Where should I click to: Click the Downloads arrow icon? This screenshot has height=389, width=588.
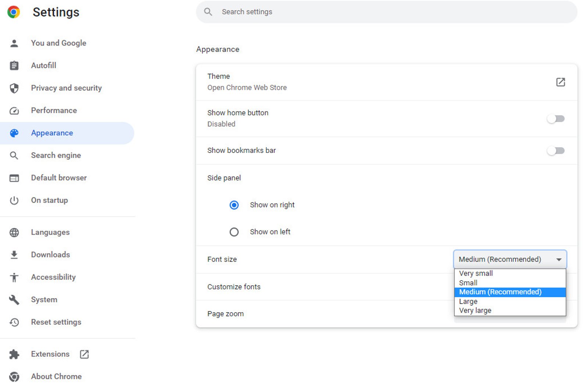click(x=14, y=255)
